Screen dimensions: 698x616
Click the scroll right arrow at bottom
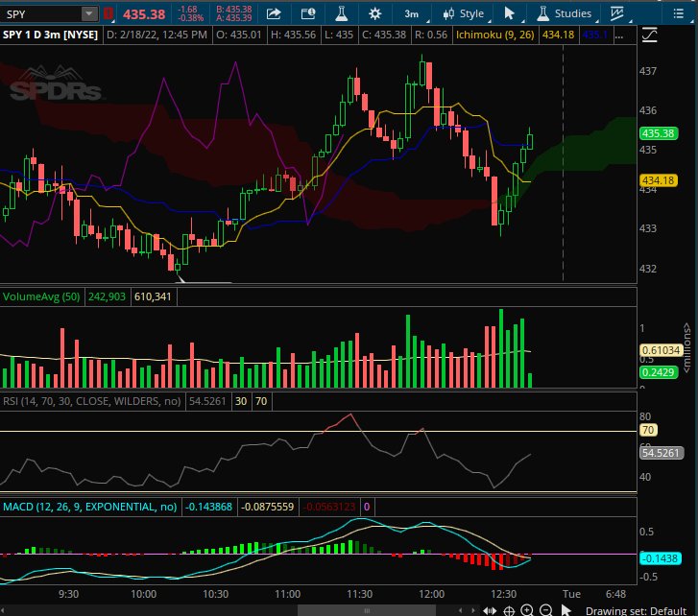click(472, 610)
